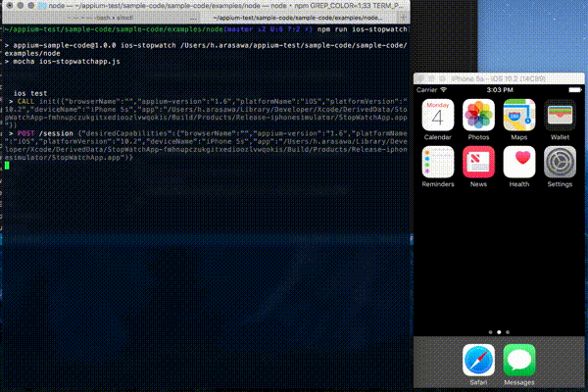
Task: Select the first home screen page dot
Action: (491, 332)
